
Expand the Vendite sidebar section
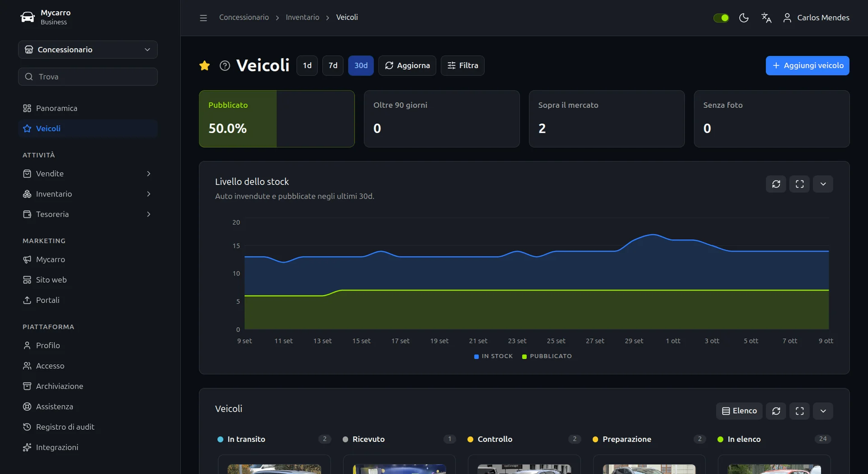point(88,174)
